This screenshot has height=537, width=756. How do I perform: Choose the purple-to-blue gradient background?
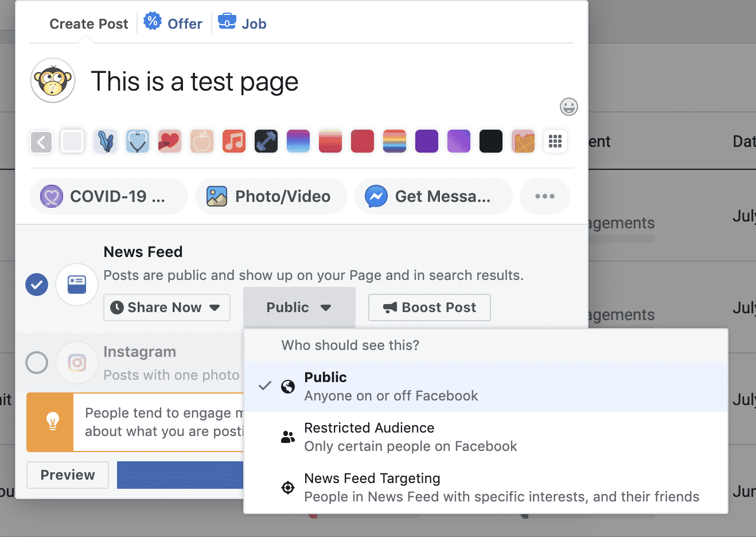(298, 141)
